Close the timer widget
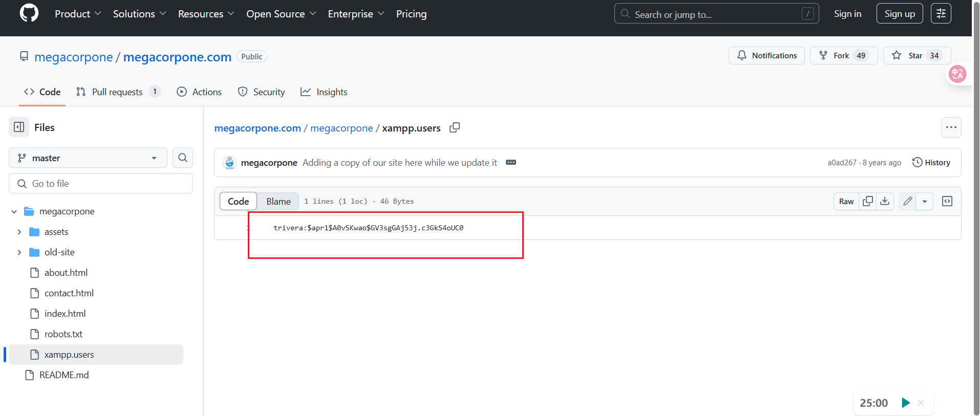Image resolution: width=980 pixels, height=416 pixels. coord(921,403)
